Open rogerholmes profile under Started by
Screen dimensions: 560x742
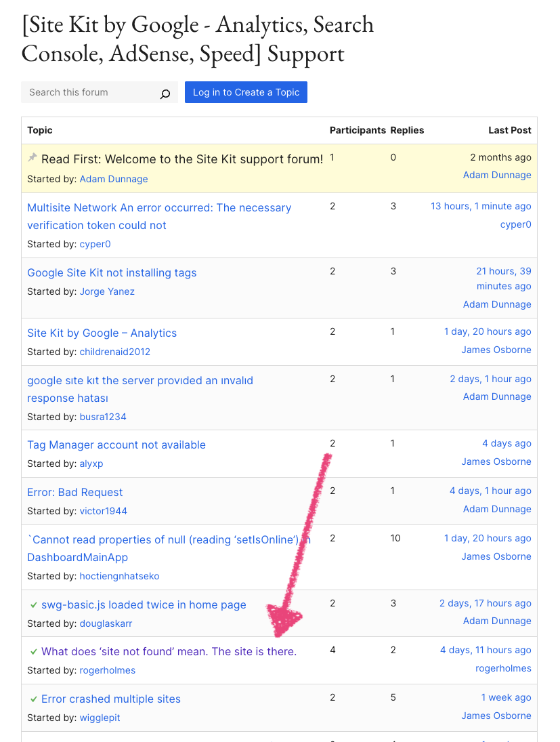[x=108, y=671]
